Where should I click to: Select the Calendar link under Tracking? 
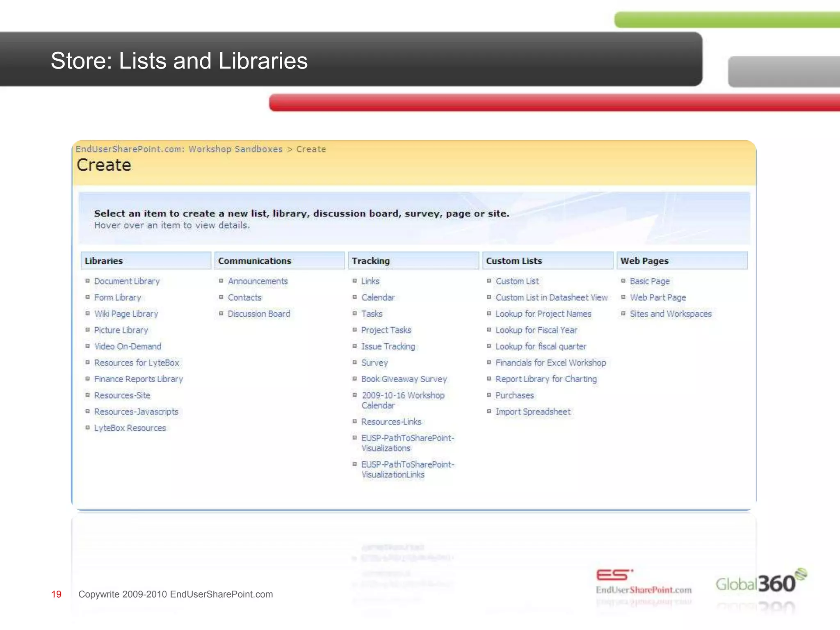click(378, 298)
